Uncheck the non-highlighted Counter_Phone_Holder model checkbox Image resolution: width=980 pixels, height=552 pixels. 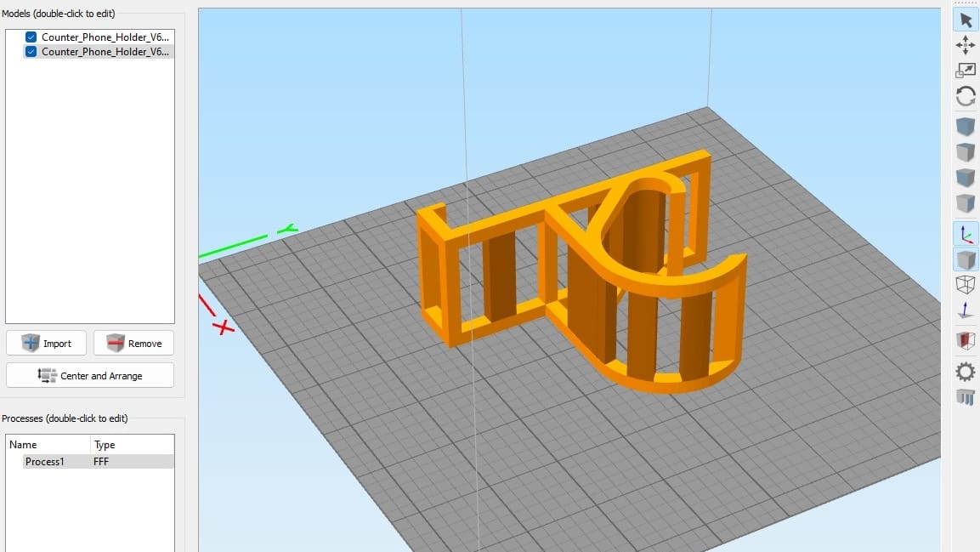pyautogui.click(x=31, y=37)
